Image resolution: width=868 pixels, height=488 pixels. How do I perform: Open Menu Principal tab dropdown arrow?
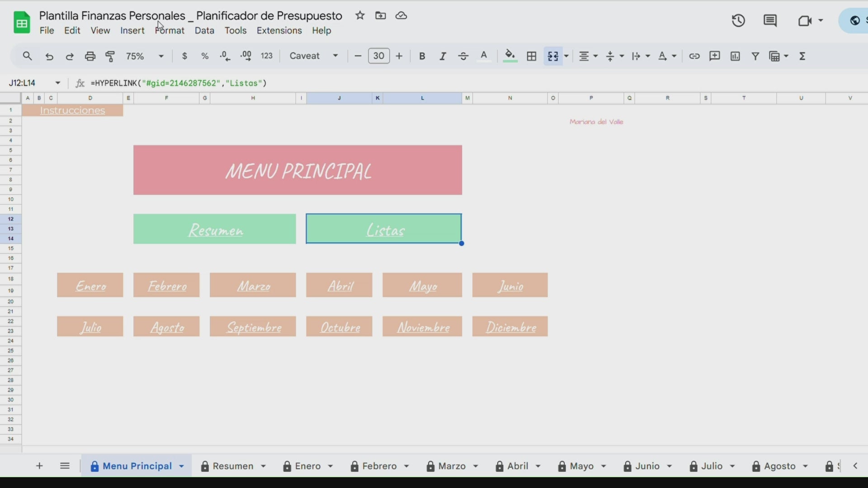point(182,466)
